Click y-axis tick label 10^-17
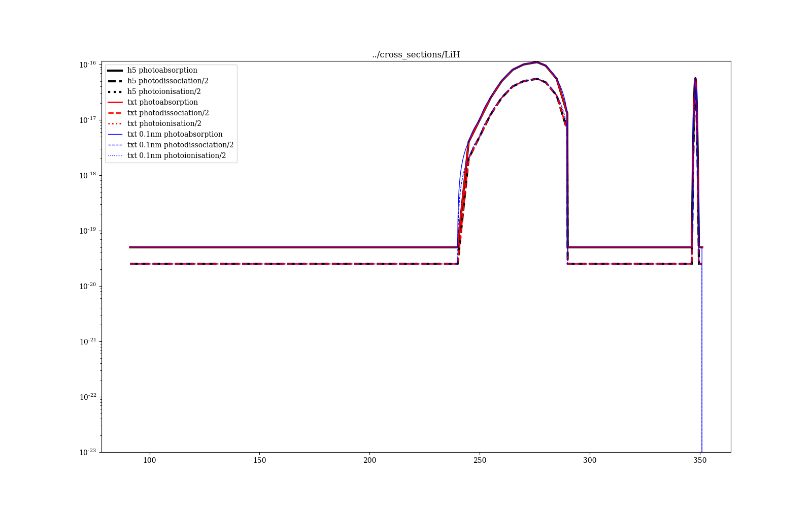 click(x=88, y=120)
